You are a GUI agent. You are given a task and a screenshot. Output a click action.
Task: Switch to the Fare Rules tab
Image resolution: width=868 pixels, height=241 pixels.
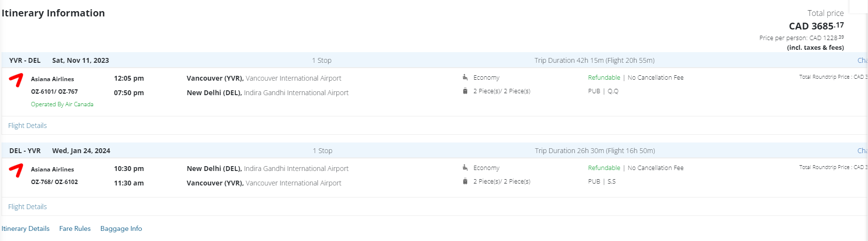(x=75, y=228)
